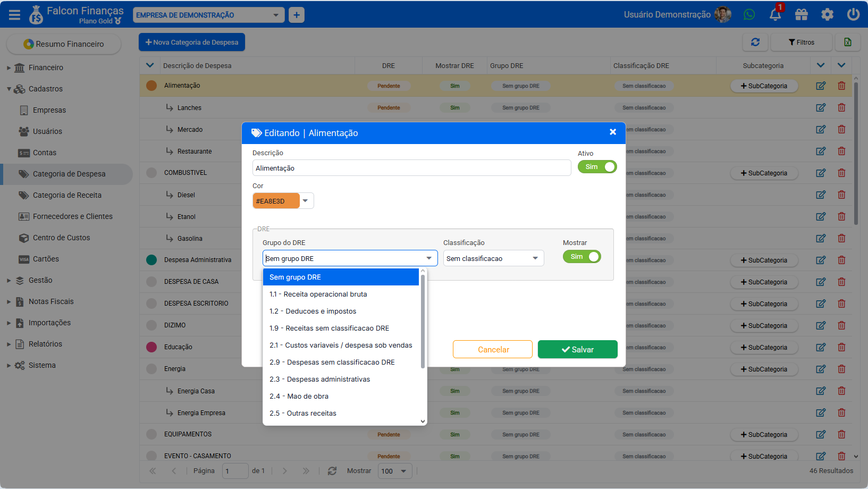This screenshot has height=489, width=868.
Task: Pick 1.2 - Deducoes e impostos option
Action: [341, 311]
